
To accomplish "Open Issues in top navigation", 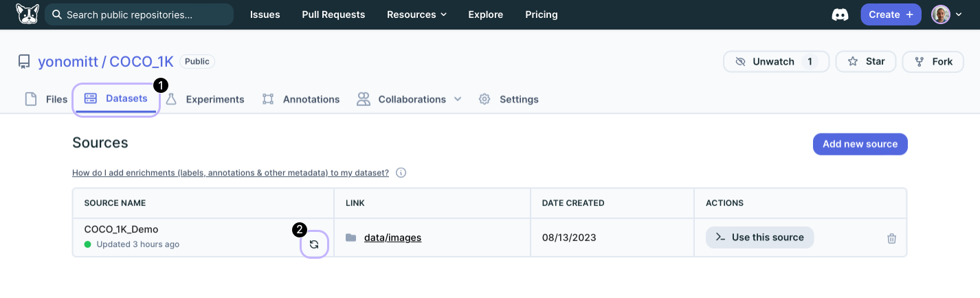I will 265,14.
